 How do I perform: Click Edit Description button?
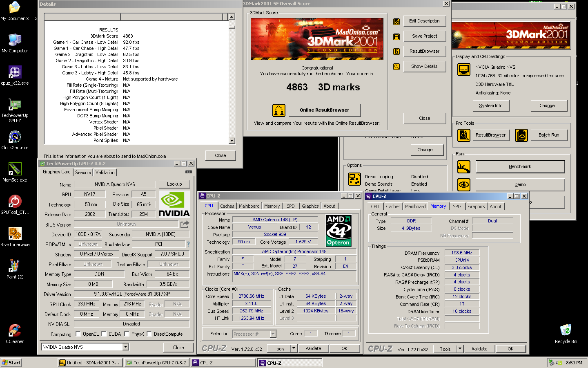pos(425,21)
